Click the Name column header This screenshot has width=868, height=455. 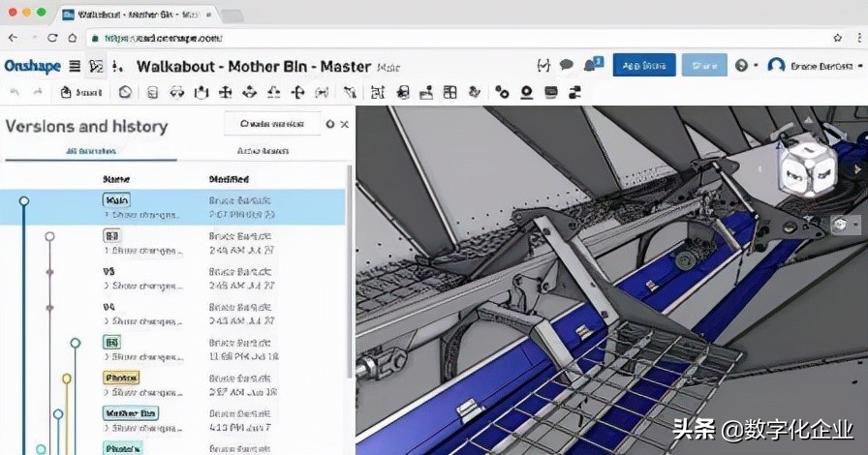[116, 179]
